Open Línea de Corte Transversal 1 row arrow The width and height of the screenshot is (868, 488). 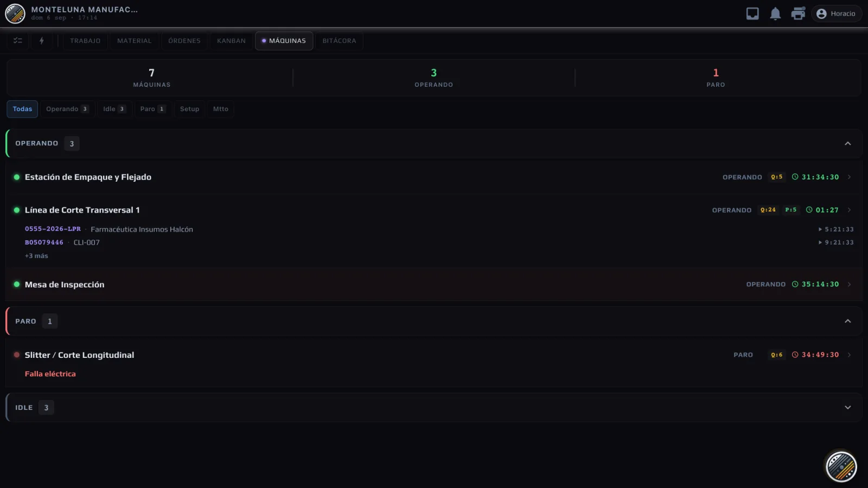pos(849,210)
